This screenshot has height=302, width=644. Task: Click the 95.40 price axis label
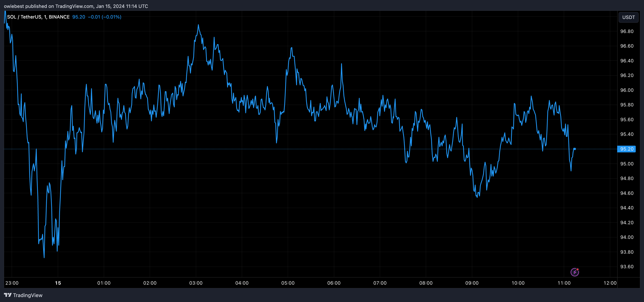pyautogui.click(x=627, y=134)
